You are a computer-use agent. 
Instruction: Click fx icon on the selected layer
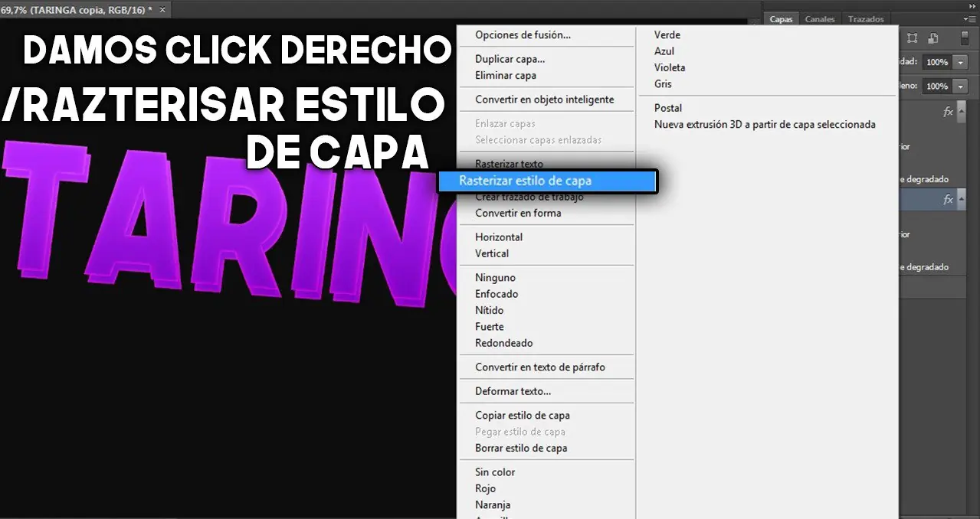[948, 200]
